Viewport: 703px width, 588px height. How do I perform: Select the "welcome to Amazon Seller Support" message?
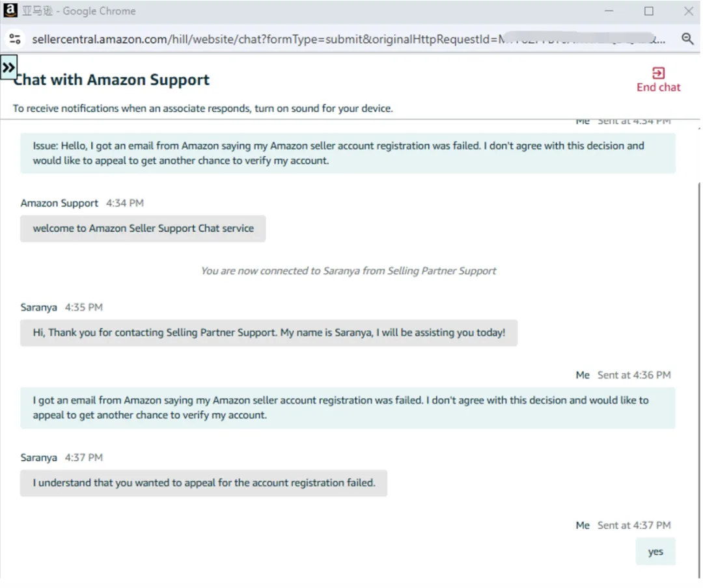[x=143, y=228]
